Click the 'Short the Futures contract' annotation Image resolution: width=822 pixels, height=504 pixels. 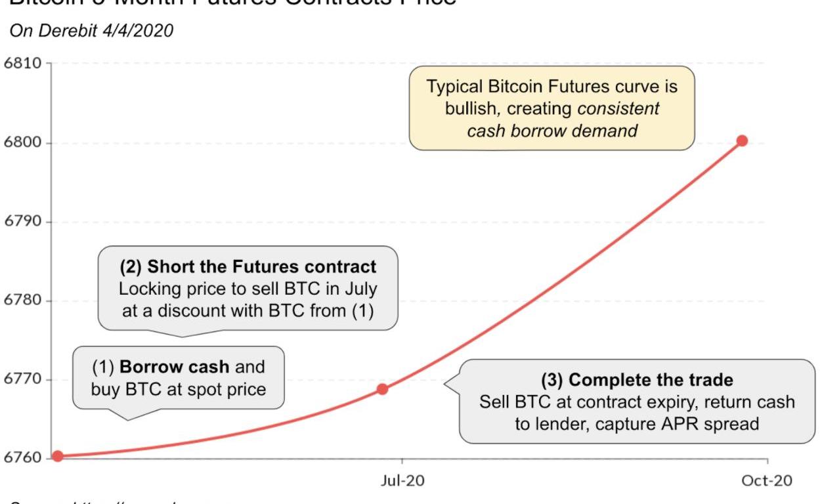tap(248, 289)
